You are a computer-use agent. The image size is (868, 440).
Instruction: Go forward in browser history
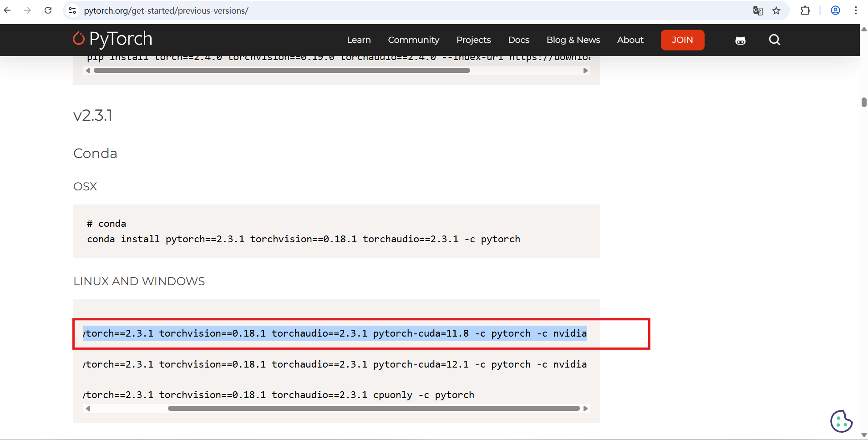(x=27, y=10)
